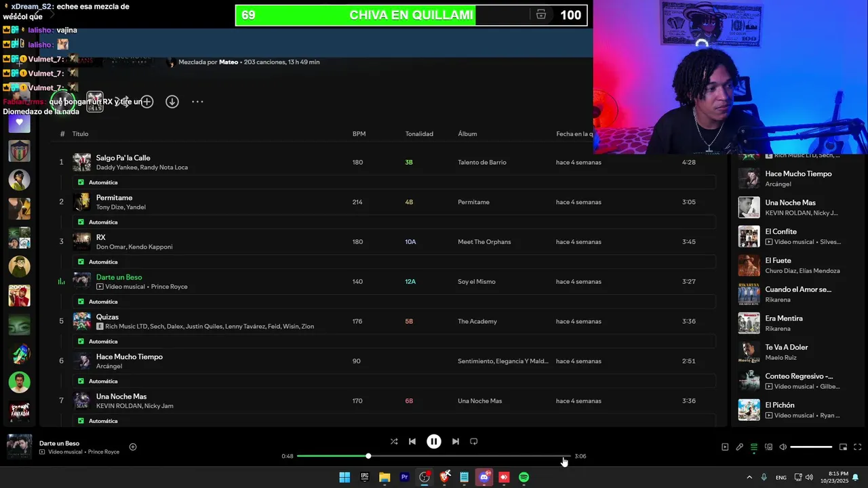This screenshot has height=488, width=868.
Task: Click the playing equalizer icon beside Darte un Beso
Action: pyautogui.click(x=61, y=281)
